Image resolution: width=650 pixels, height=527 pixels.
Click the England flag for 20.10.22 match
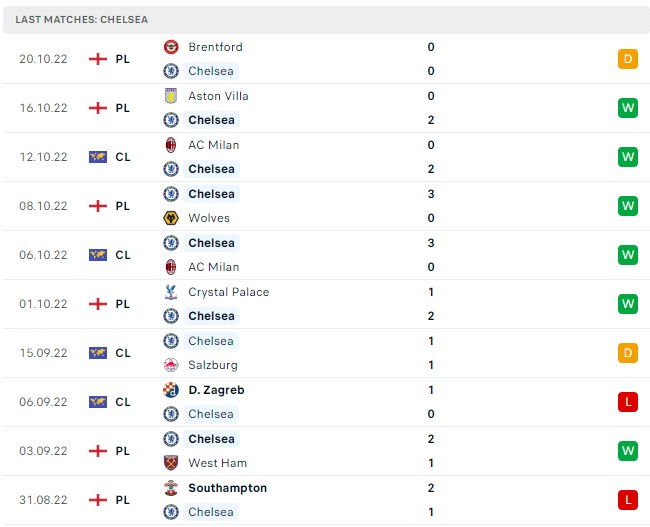click(x=98, y=59)
